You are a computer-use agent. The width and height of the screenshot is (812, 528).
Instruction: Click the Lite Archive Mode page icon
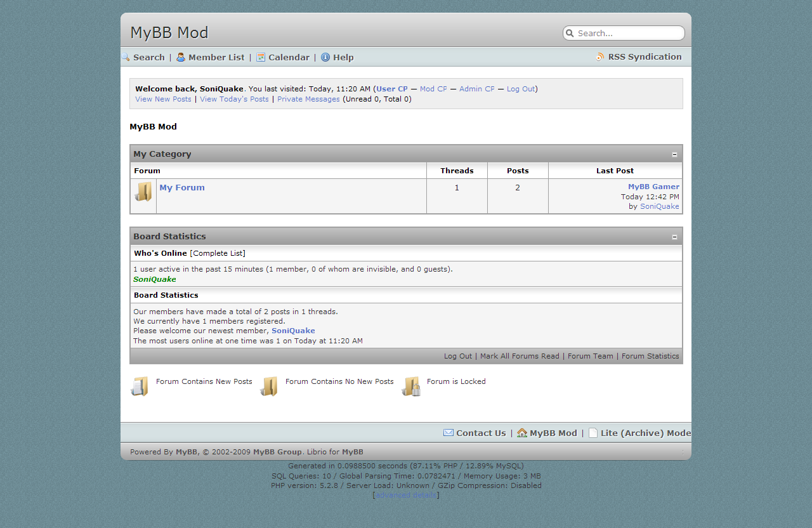click(593, 433)
